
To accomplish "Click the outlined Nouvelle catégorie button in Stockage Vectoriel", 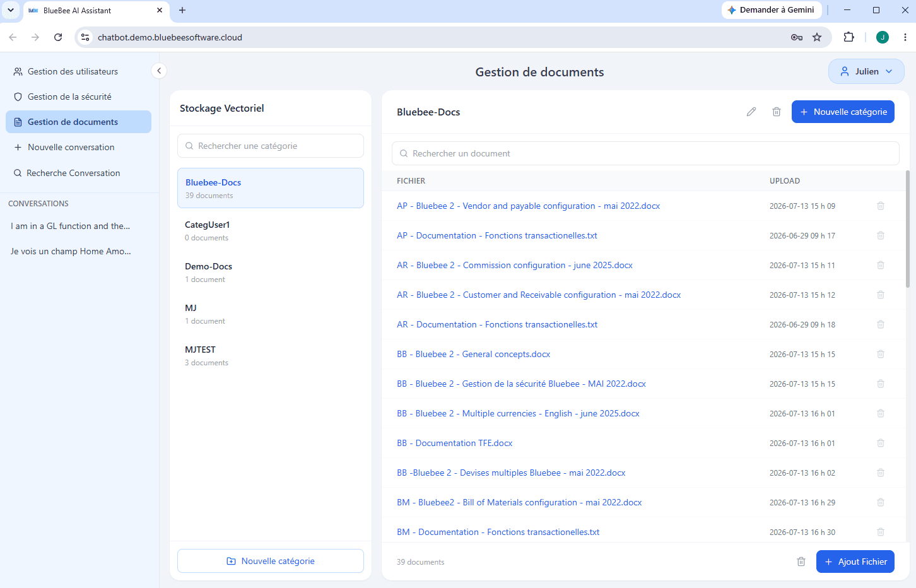I will point(271,561).
